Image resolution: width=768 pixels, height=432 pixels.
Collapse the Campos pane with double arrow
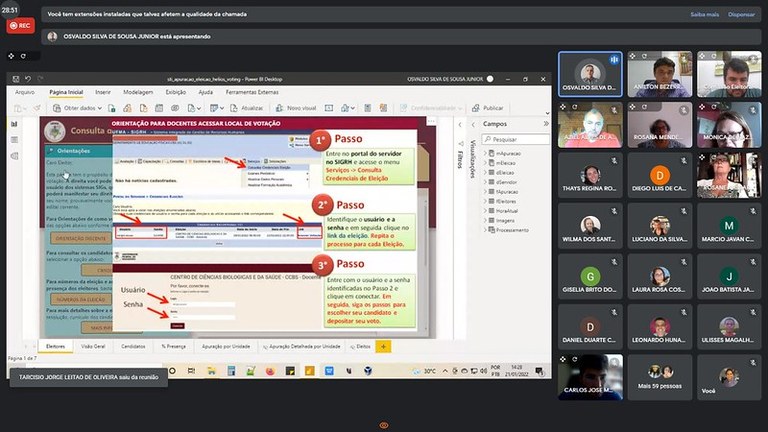(x=543, y=124)
